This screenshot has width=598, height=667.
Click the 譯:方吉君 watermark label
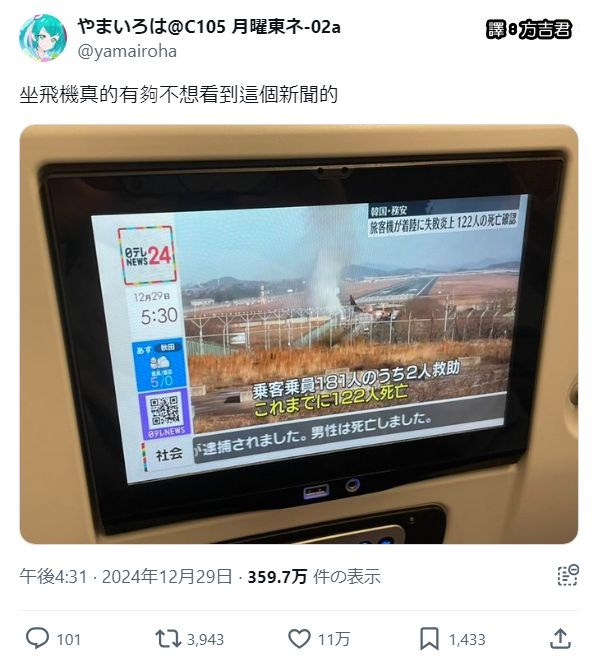click(529, 29)
